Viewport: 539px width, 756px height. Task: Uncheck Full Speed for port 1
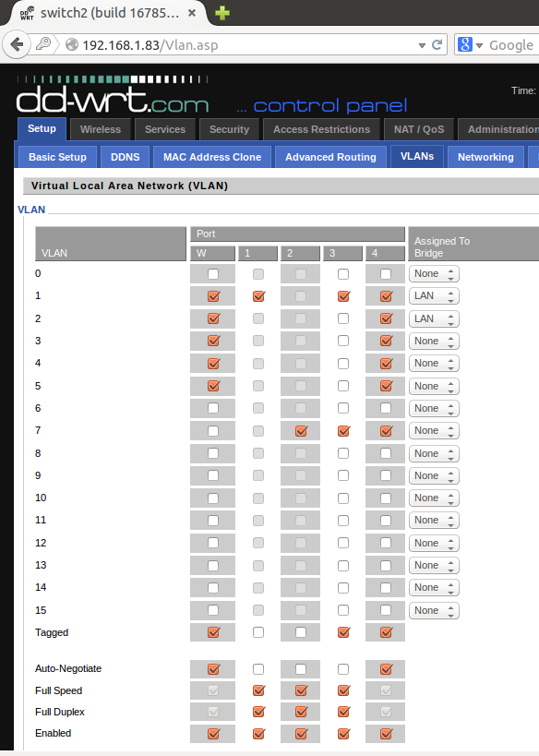tap(259, 690)
